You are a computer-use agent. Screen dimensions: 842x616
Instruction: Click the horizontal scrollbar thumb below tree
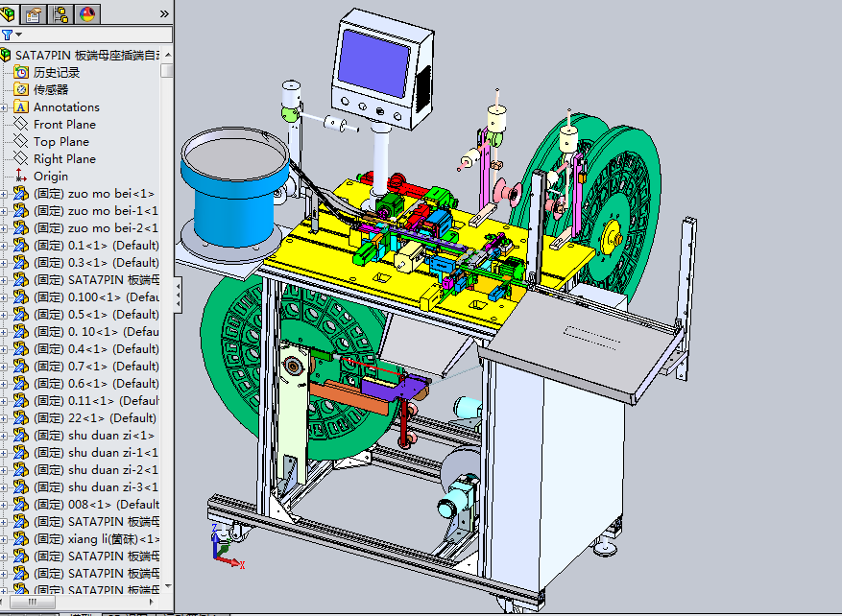pos(33,602)
